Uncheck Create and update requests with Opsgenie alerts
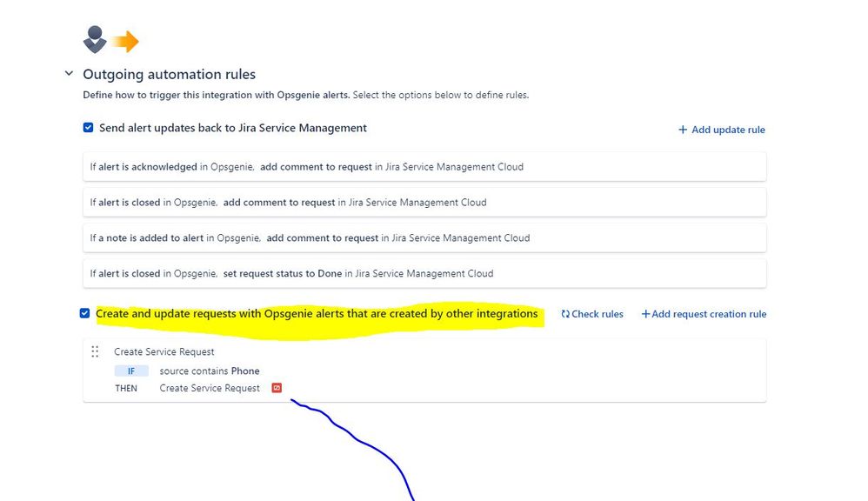The image size is (868, 501). coord(84,313)
